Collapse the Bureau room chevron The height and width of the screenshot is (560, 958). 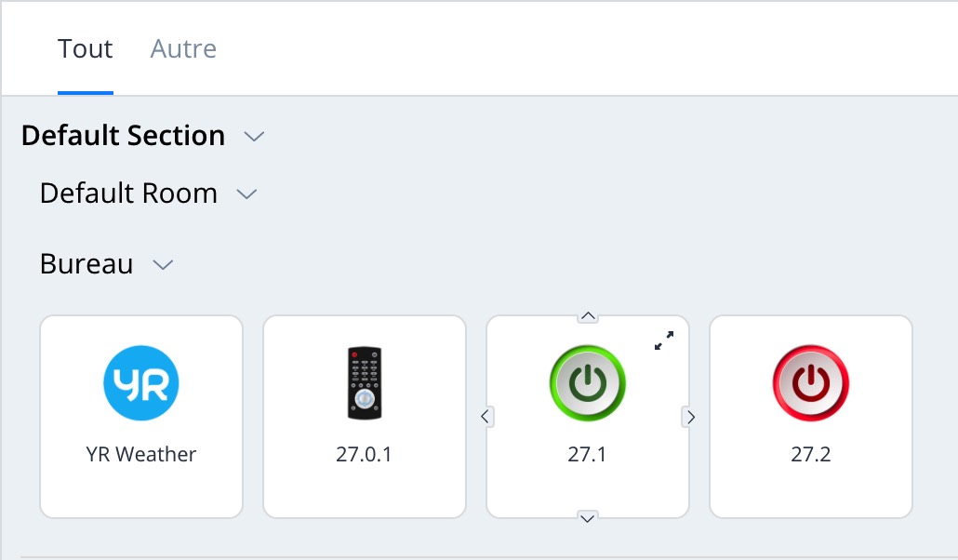(x=163, y=265)
